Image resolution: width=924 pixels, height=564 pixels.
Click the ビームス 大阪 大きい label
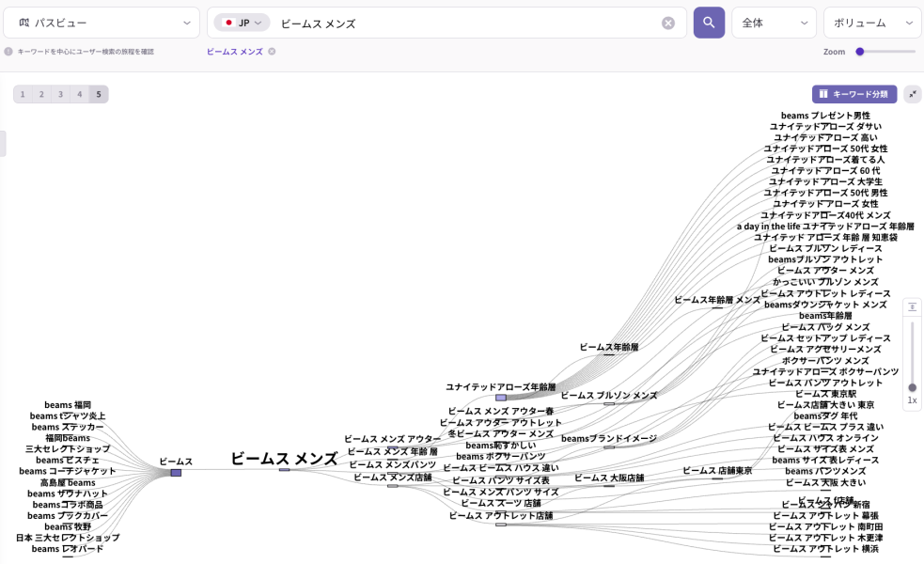(825, 482)
